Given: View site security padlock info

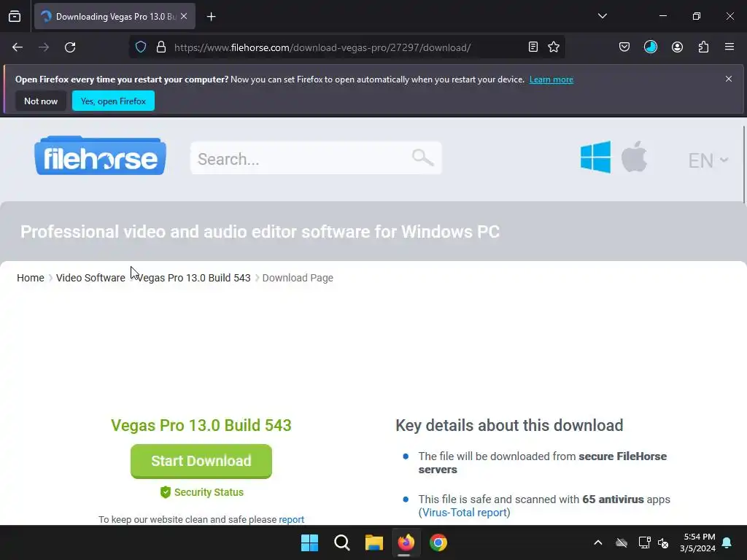Looking at the screenshot, I should [x=161, y=47].
